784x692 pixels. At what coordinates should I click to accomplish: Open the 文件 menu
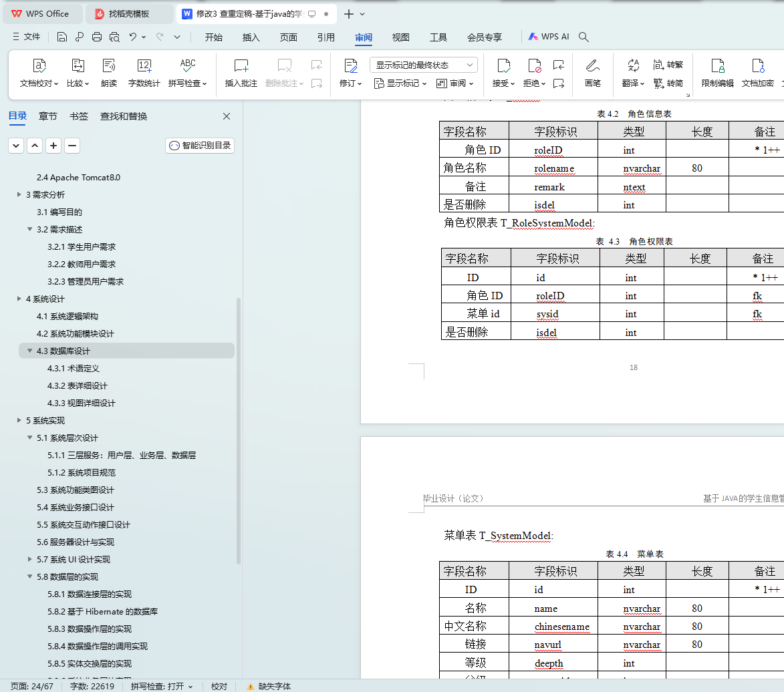[x=27, y=37]
